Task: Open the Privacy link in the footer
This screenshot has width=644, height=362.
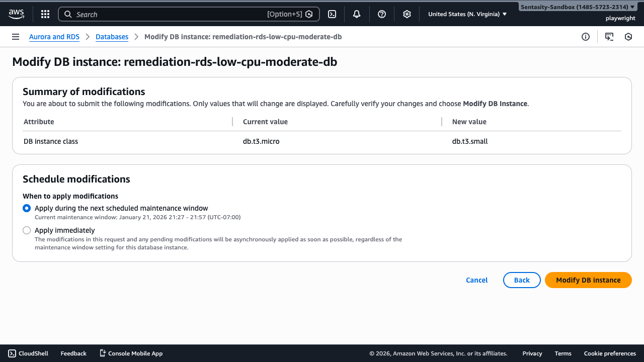Action: [532, 353]
